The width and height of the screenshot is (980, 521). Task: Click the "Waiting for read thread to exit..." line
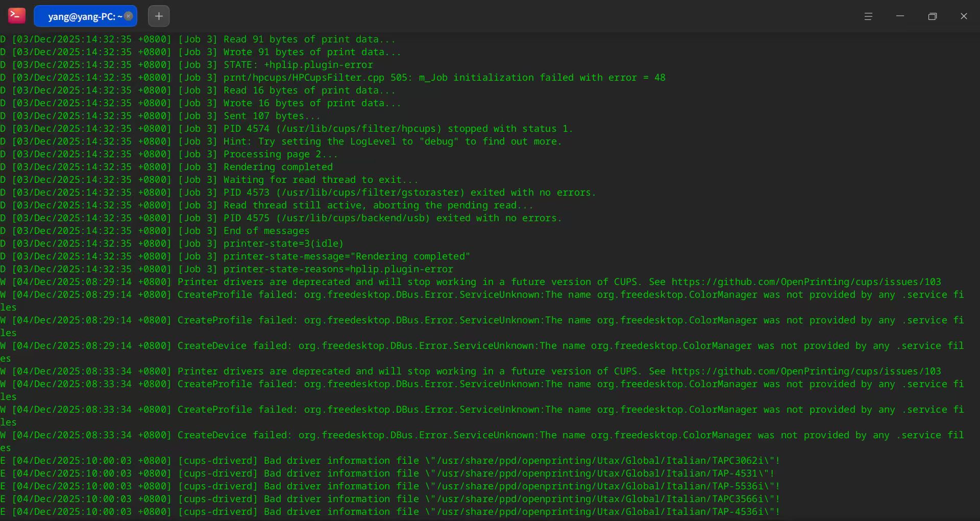pos(209,180)
